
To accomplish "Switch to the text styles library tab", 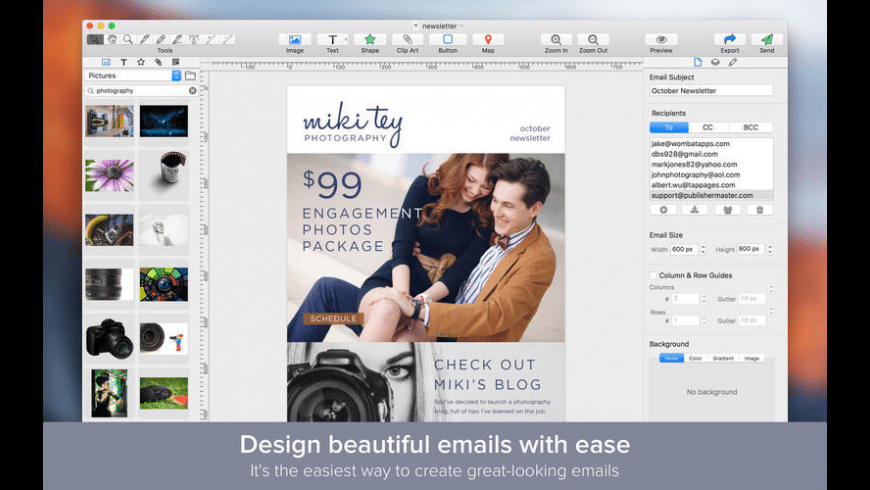I will [x=124, y=62].
